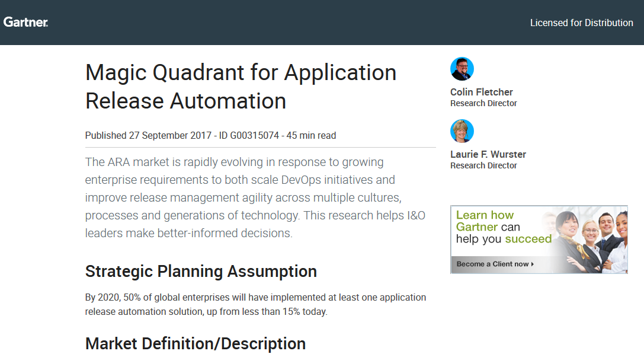This screenshot has width=644, height=354.
Task: Open Laurie F. Wurster's profile photo
Action: [462, 131]
